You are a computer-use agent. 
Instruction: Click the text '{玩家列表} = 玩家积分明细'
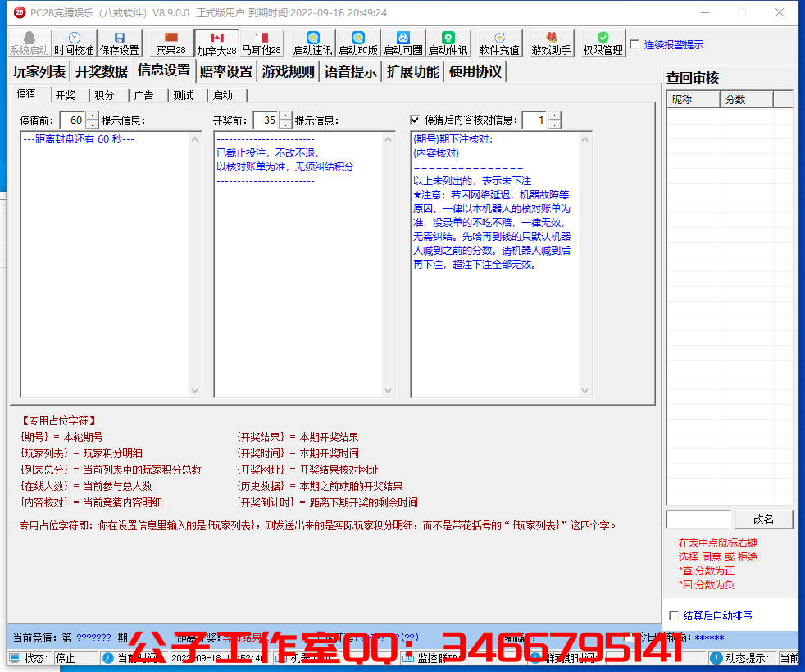tap(81, 453)
